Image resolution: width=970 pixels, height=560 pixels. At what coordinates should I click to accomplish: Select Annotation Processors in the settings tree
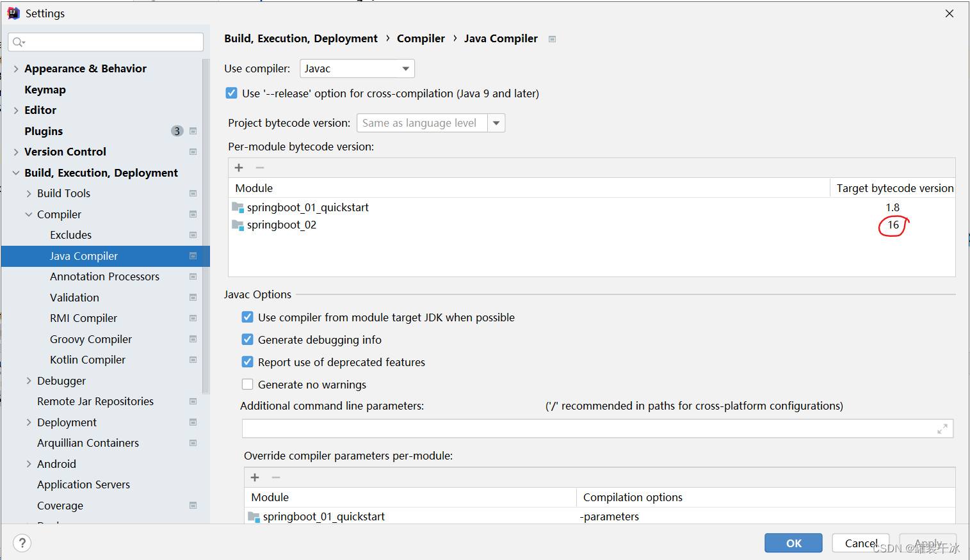coord(104,276)
